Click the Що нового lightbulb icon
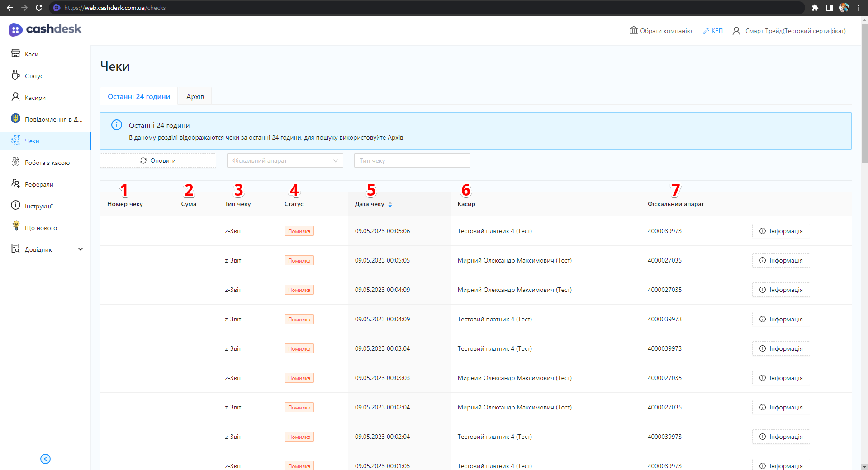The height and width of the screenshot is (470, 868). click(x=16, y=226)
